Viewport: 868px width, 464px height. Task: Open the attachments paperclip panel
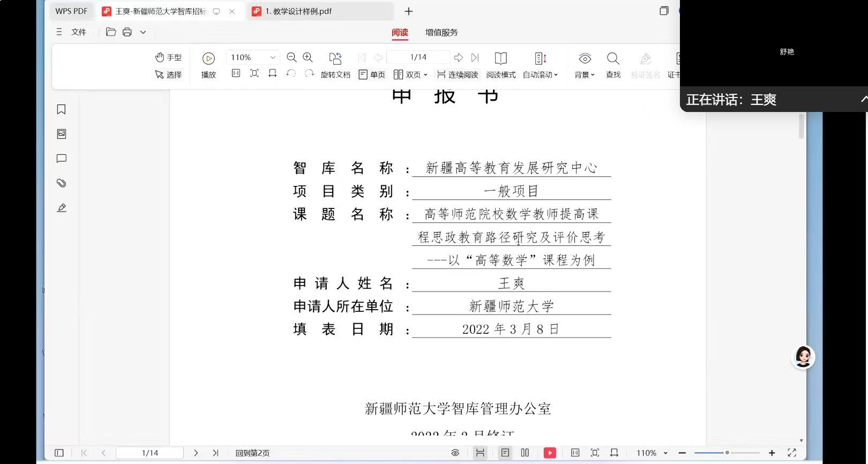point(62,183)
